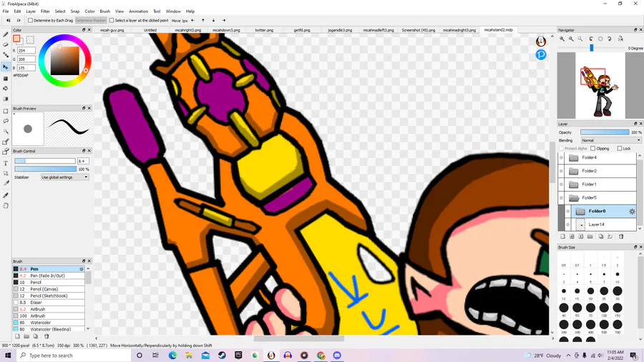Switch to micahright3.png tab

pos(187,30)
